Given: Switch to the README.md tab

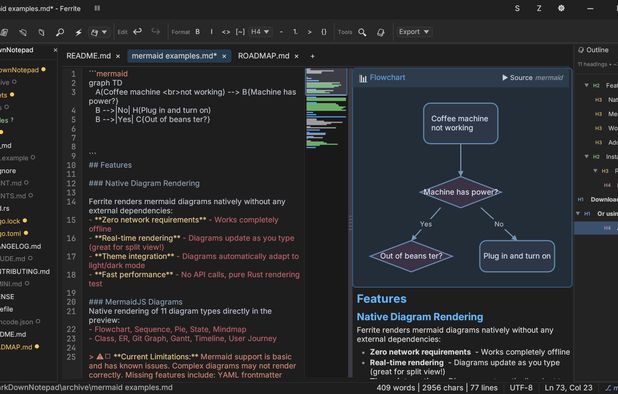Looking at the screenshot, I should pyautogui.click(x=88, y=56).
